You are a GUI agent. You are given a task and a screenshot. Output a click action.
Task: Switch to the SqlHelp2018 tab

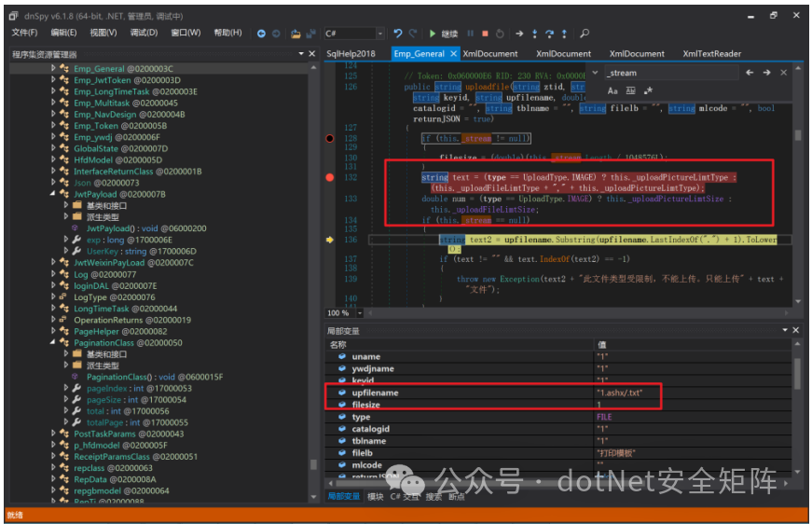point(351,54)
